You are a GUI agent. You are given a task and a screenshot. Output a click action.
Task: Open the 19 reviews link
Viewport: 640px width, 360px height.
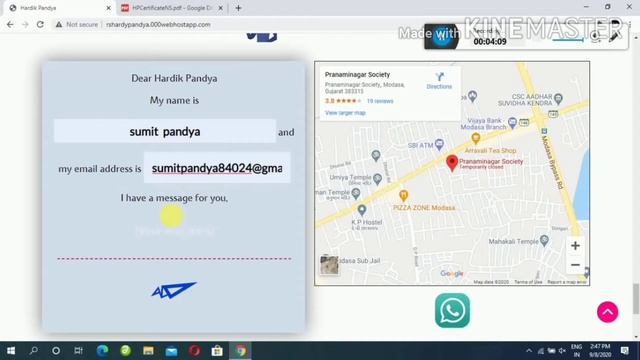[380, 101]
